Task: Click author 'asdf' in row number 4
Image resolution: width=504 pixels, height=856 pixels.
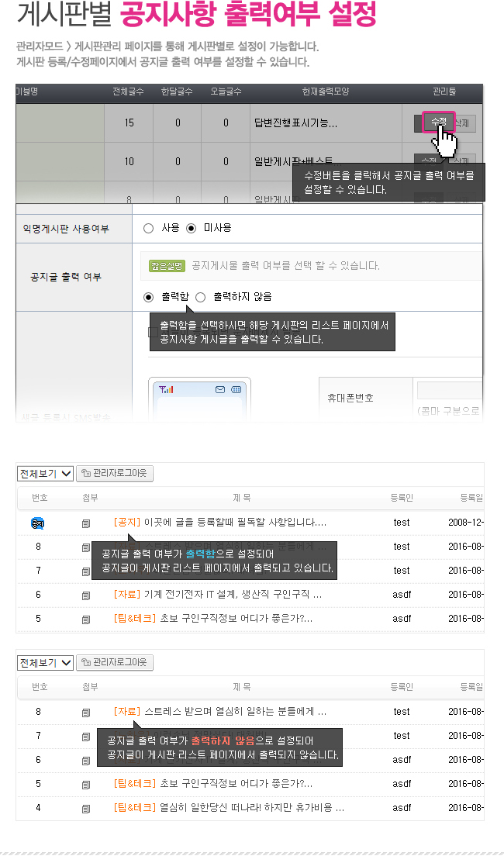Action: [x=402, y=807]
